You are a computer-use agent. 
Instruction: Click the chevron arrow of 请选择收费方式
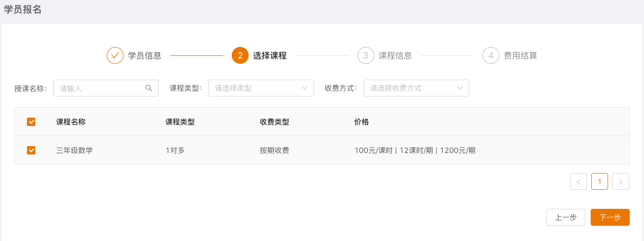[x=460, y=88]
